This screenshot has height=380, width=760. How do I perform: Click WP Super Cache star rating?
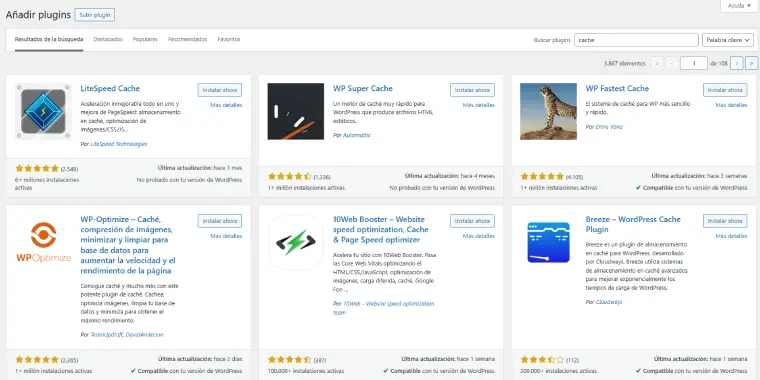[289, 176]
